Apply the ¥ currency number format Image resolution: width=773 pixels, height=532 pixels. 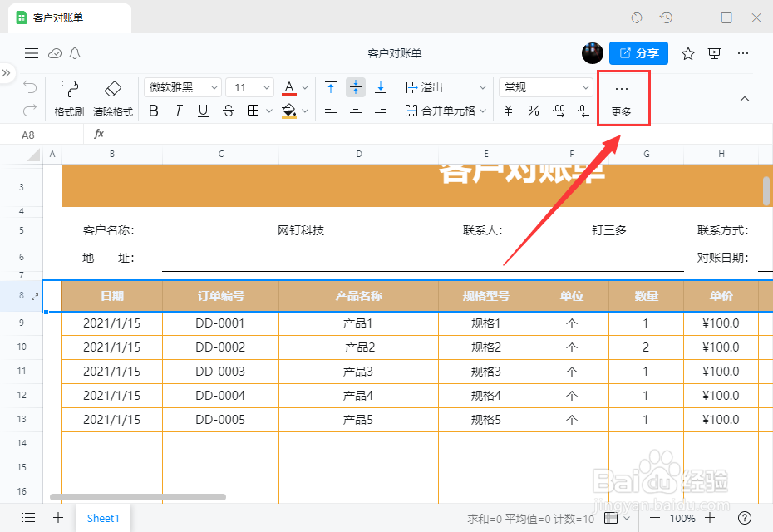[x=508, y=111]
